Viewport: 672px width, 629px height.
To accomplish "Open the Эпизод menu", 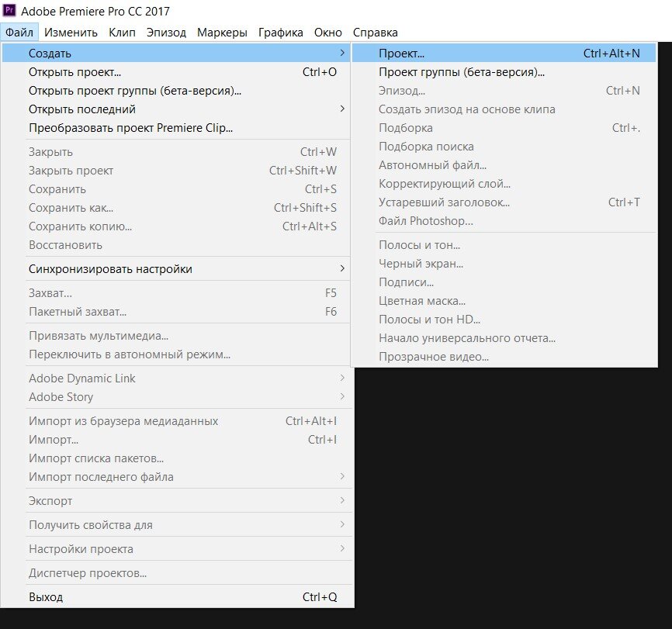I will tap(166, 33).
